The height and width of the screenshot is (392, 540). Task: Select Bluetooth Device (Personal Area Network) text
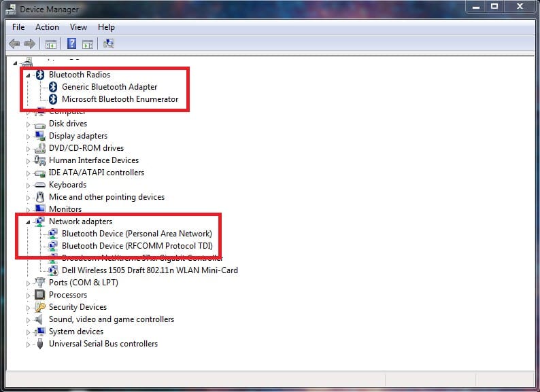pos(137,234)
